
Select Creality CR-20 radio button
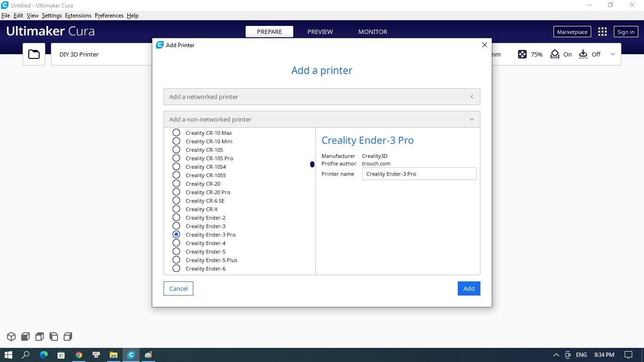[176, 183]
